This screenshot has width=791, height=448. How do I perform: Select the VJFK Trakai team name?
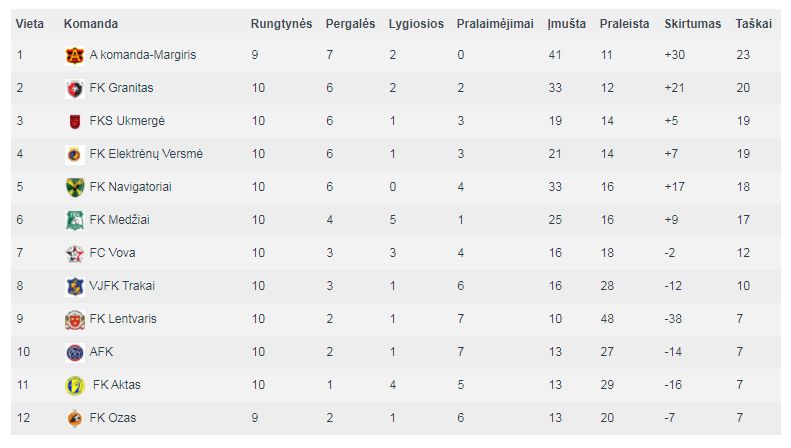[x=122, y=286]
